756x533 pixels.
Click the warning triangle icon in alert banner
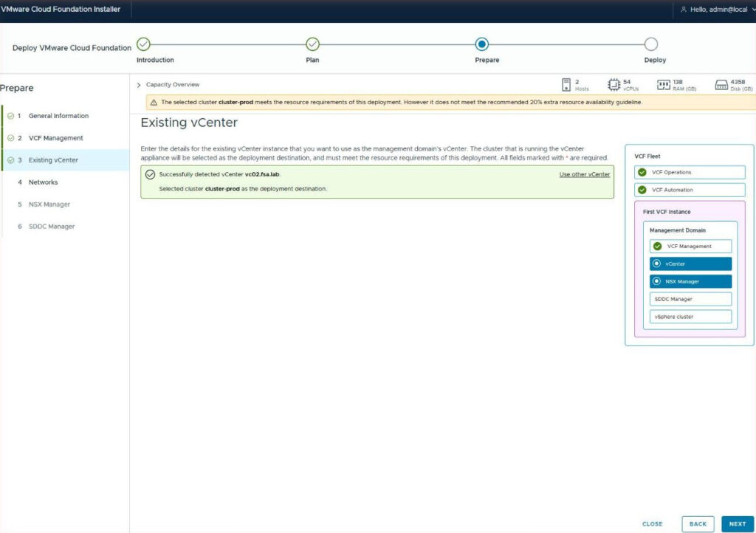click(x=154, y=102)
